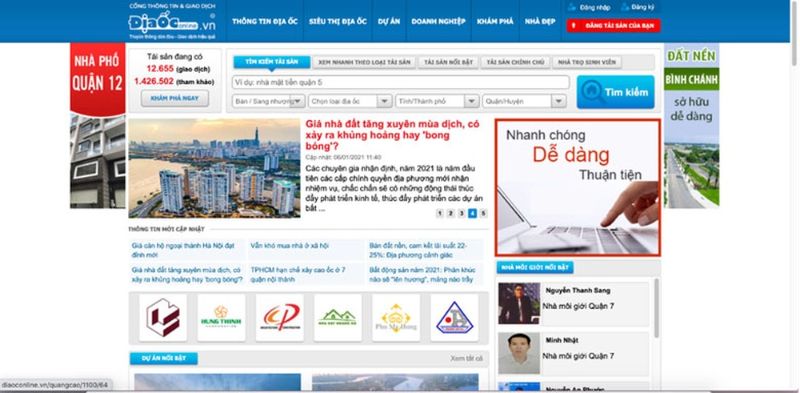Open the Dự án menu item
The height and width of the screenshot is (393, 800).
pos(389,21)
